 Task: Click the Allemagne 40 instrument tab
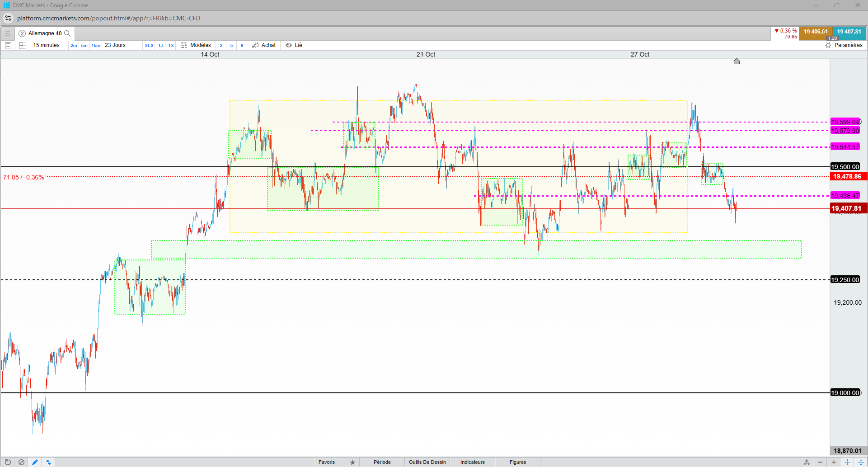click(x=45, y=33)
